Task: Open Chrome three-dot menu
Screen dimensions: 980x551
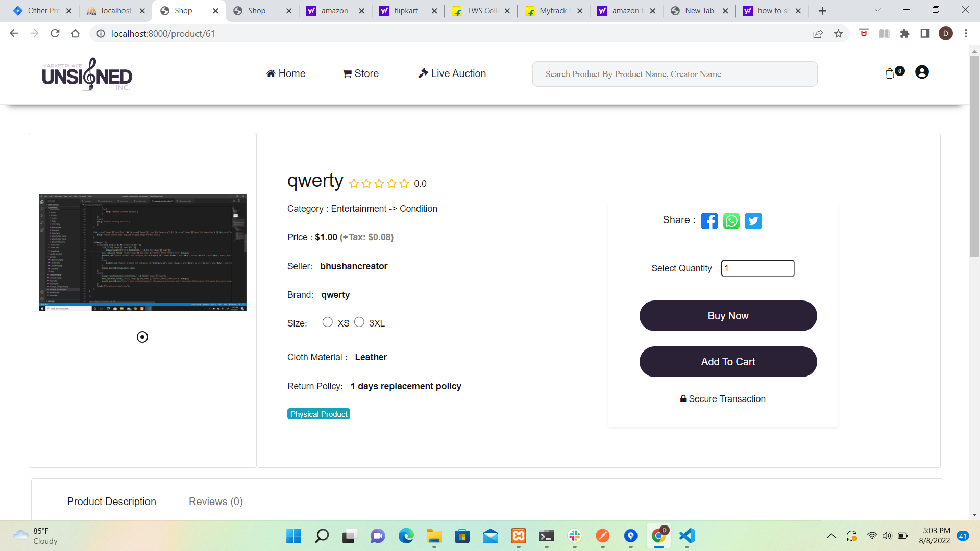Action: point(966,34)
